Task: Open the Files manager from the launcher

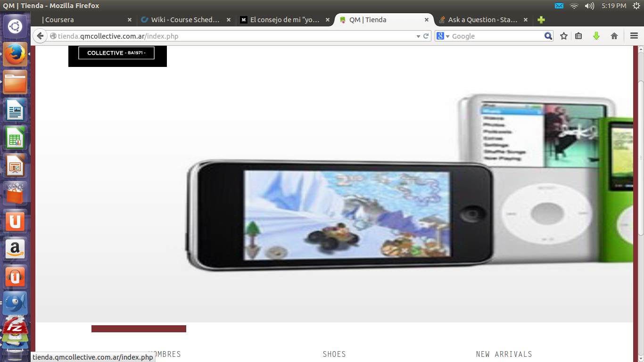Action: (x=15, y=82)
